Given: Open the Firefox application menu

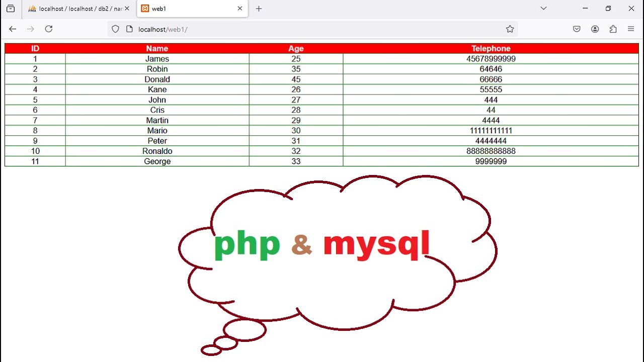Looking at the screenshot, I should (x=631, y=29).
